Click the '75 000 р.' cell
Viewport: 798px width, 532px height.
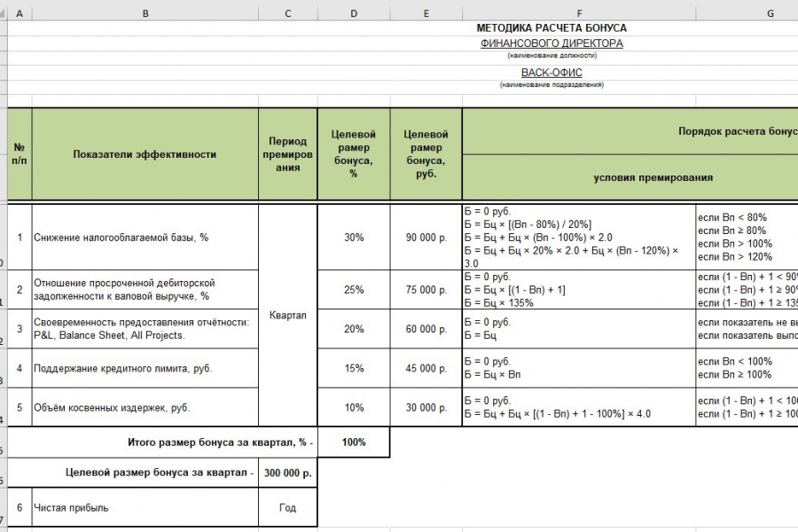(x=426, y=290)
